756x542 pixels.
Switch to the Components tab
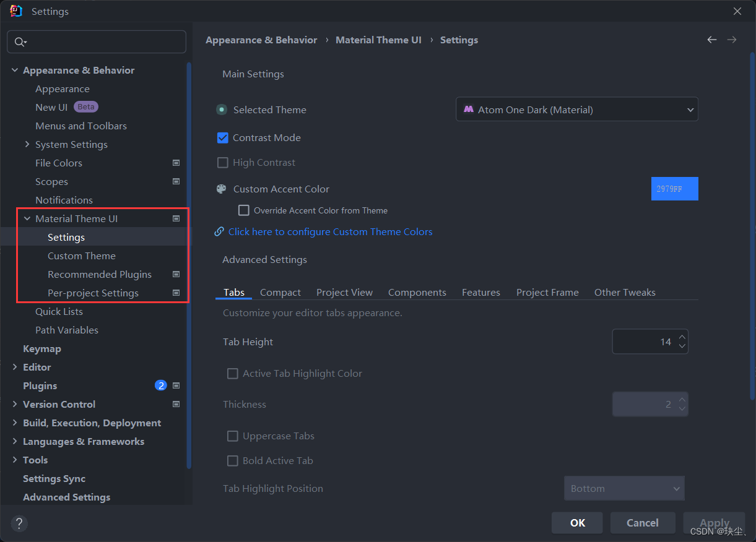[417, 292]
